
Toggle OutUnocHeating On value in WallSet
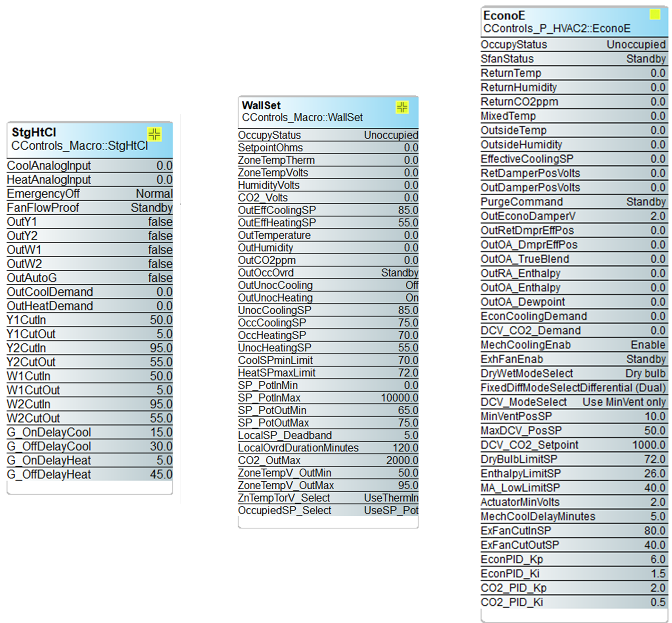(x=412, y=298)
